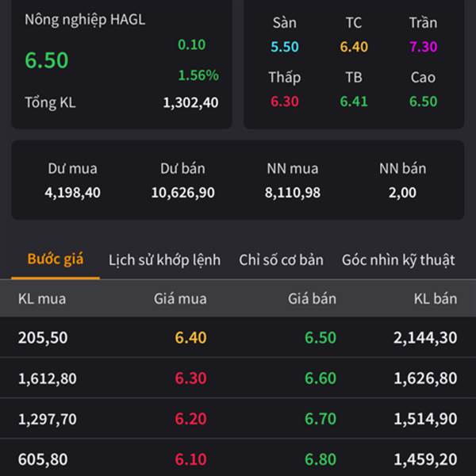Image resolution: width=476 pixels, height=476 pixels.
Task: Click the KL bán column header
Action: (x=436, y=298)
